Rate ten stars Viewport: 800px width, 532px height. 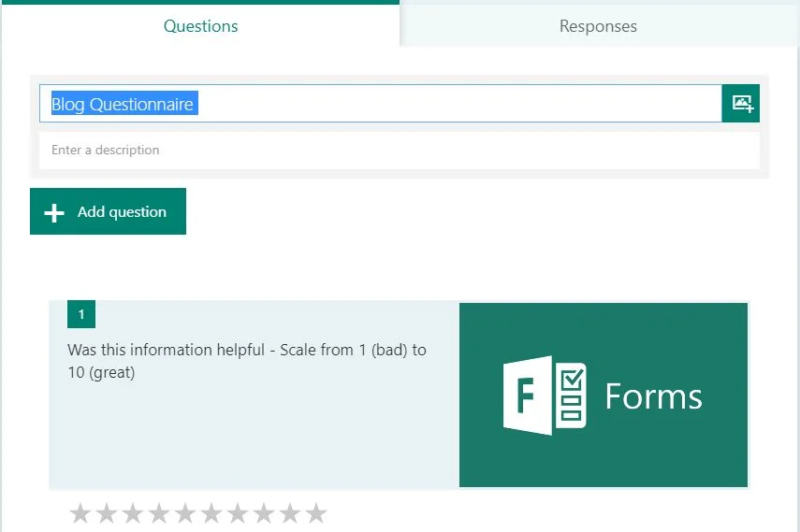pos(316,513)
